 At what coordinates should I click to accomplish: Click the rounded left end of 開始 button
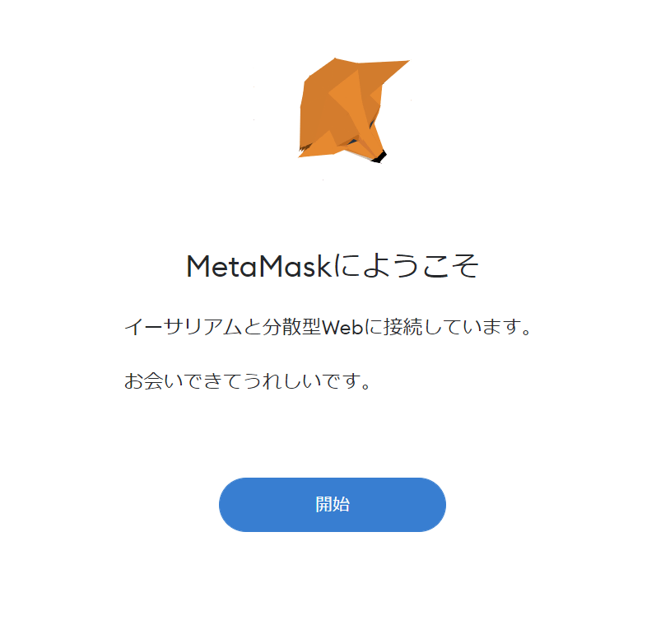pos(235,505)
